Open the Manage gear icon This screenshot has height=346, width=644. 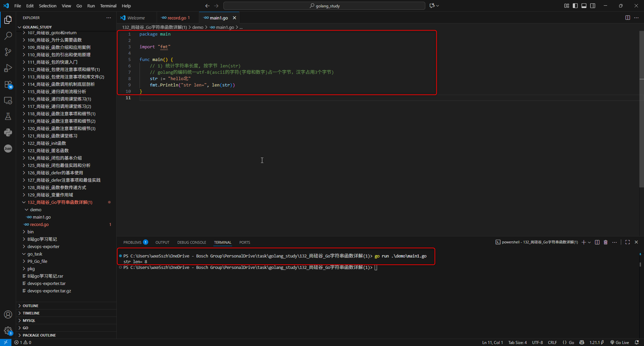pos(8,331)
